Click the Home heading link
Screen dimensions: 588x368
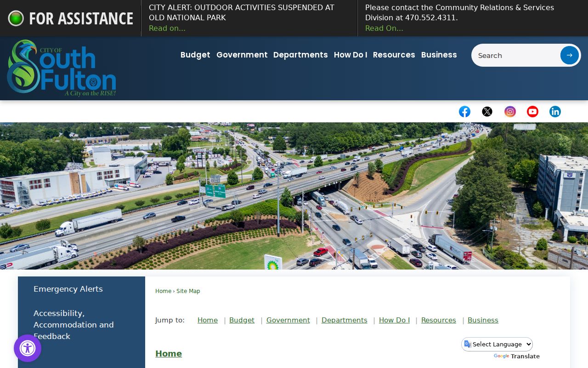coord(169,354)
